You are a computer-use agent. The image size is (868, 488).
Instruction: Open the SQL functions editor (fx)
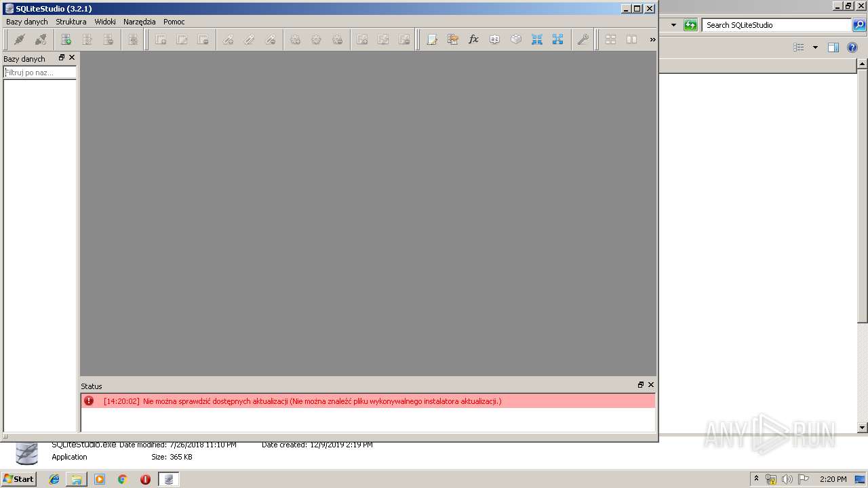coord(474,40)
